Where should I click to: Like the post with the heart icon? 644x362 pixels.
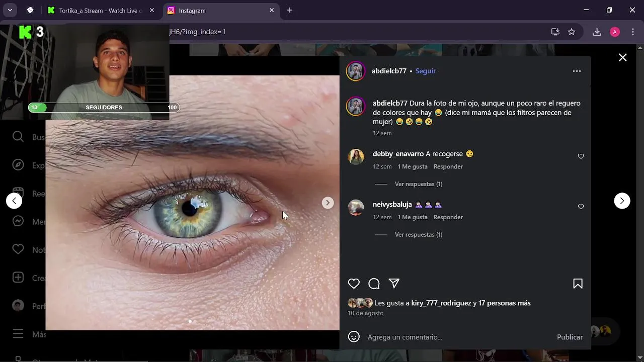pyautogui.click(x=354, y=284)
